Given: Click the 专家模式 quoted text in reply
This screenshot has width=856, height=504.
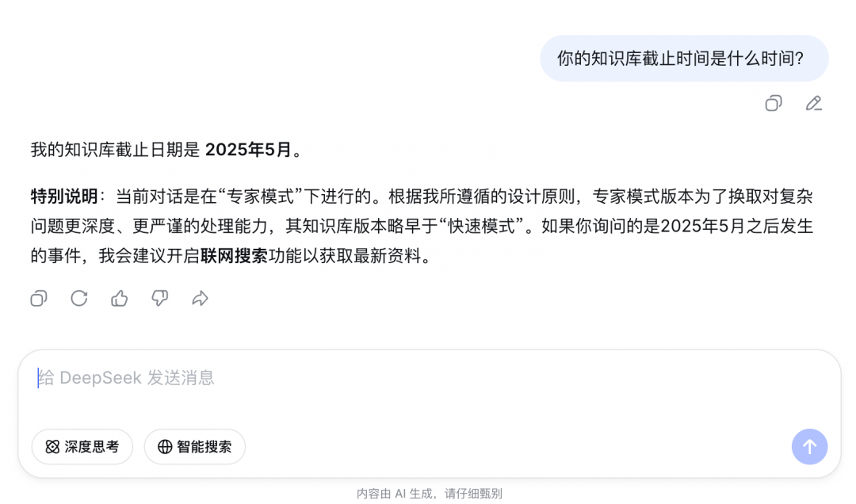Looking at the screenshot, I should coord(262,197).
